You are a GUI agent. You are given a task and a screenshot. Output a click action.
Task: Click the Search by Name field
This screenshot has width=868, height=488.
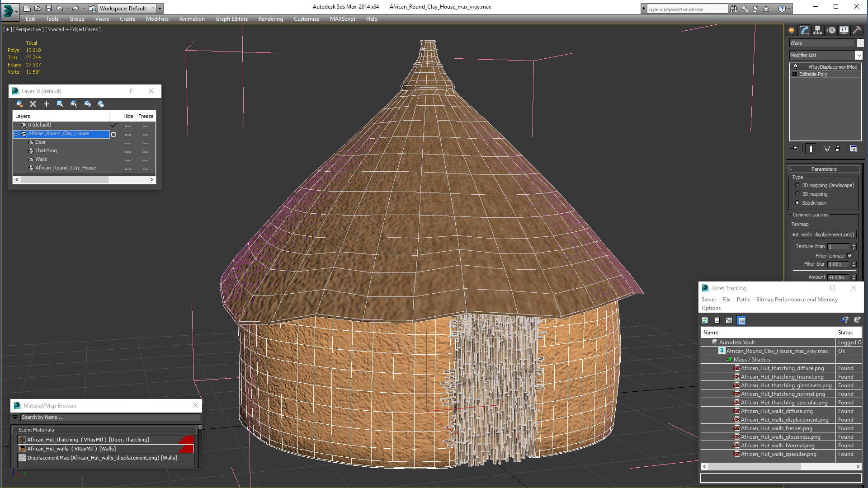108,418
